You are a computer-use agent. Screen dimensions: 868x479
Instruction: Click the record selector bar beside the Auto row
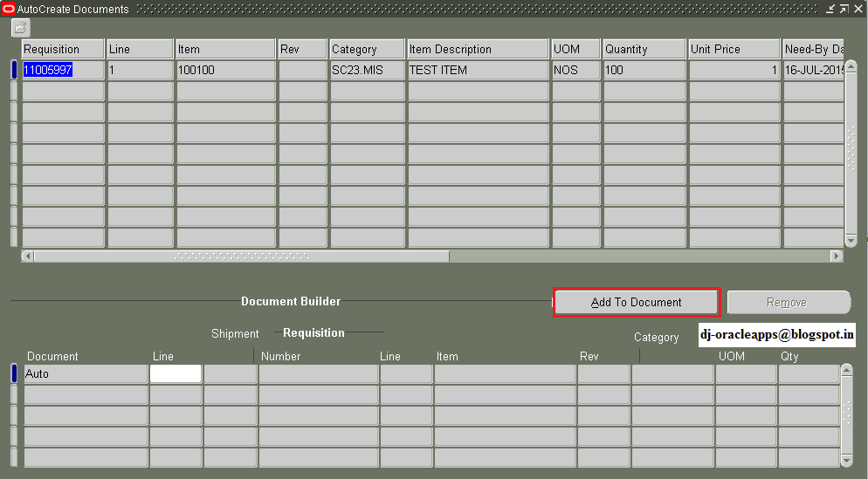(x=14, y=373)
